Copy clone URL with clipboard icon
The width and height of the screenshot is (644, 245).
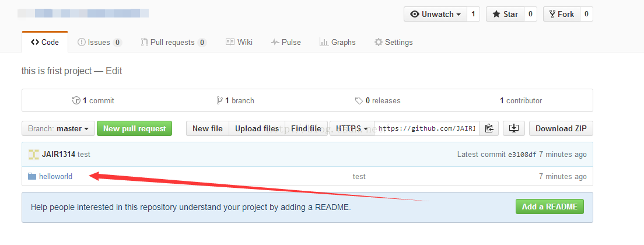click(488, 128)
